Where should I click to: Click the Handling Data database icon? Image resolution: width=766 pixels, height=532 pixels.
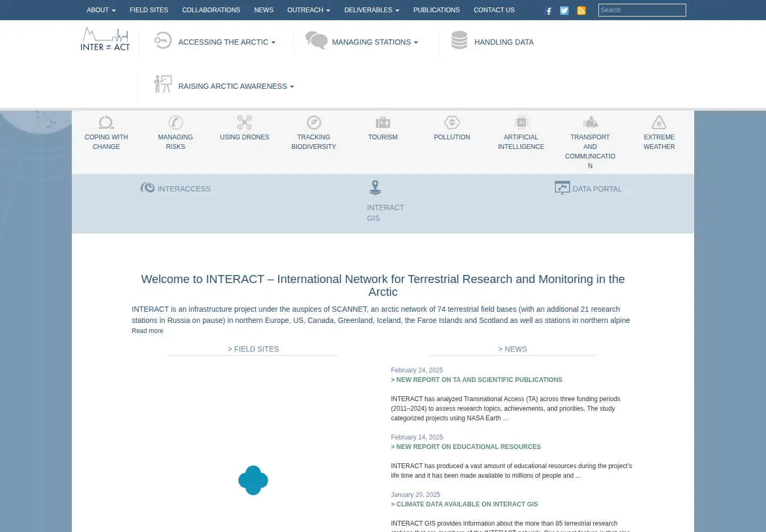(459, 40)
